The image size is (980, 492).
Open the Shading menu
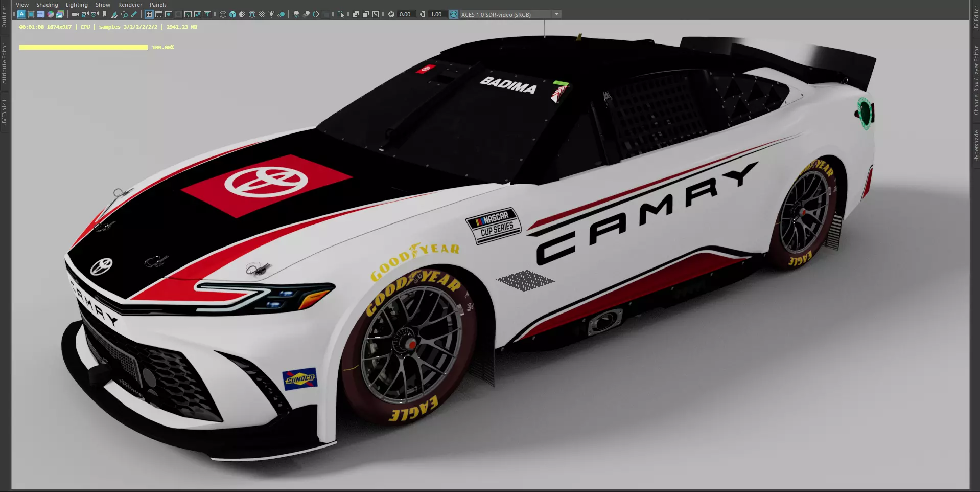[47, 5]
